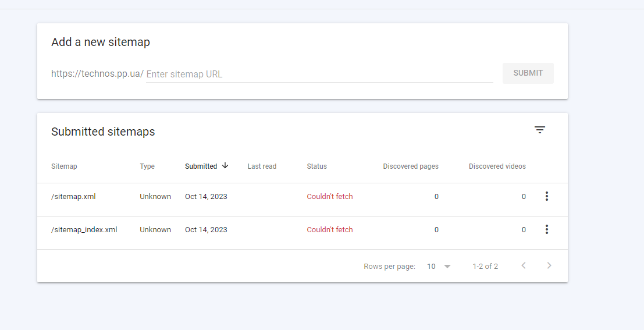Open more options for /sitemap.xml row
The image size is (644, 330).
[x=547, y=197]
